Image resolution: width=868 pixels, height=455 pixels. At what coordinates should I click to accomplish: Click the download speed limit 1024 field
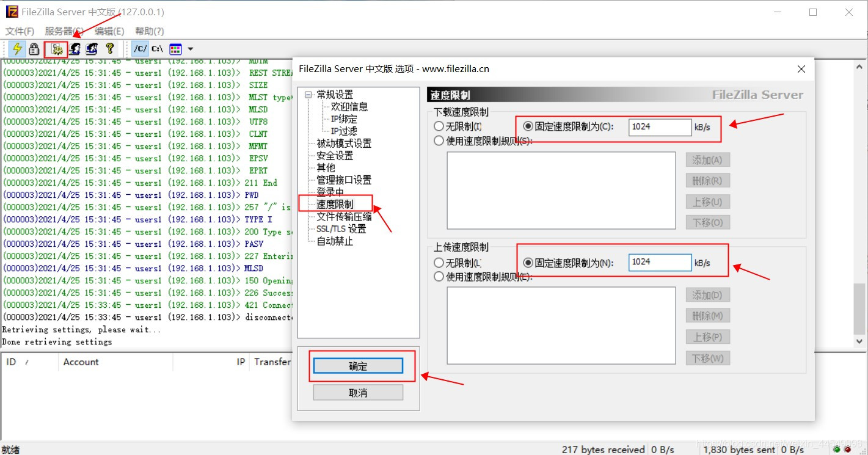[660, 127]
